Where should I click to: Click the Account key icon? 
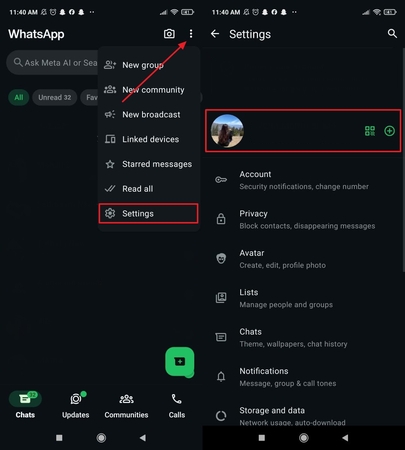221,180
